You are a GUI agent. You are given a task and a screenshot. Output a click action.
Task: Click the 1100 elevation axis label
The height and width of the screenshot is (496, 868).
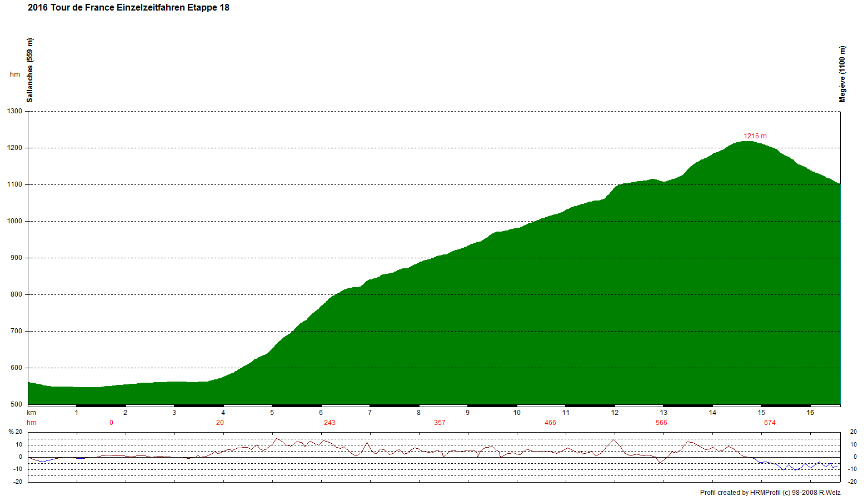pyautogui.click(x=15, y=184)
